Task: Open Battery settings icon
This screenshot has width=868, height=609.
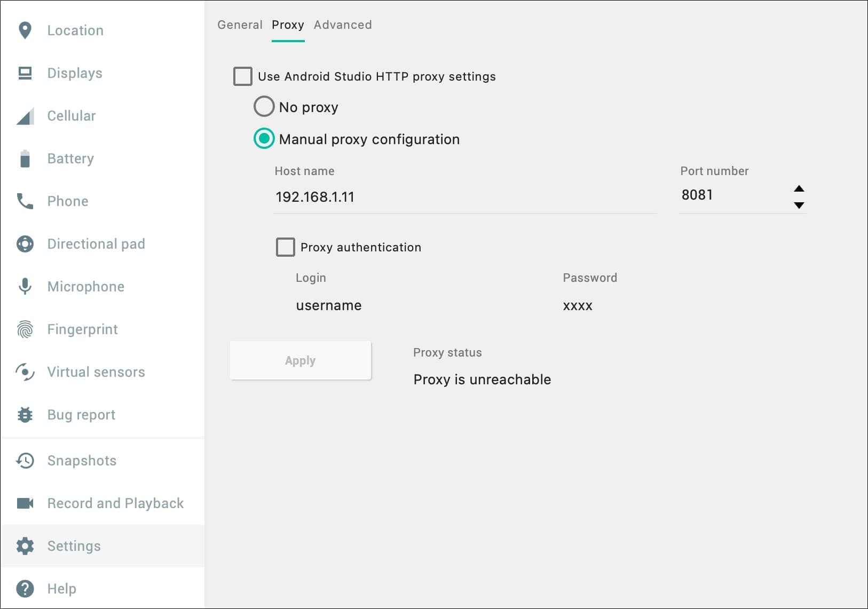Action: (25, 159)
